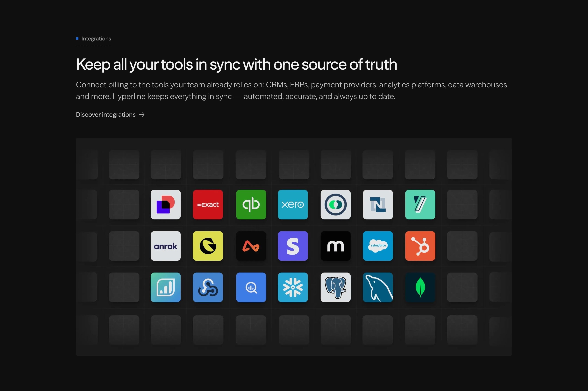Select the yellow GoCardless icon
The height and width of the screenshot is (391, 588).
[208, 246]
